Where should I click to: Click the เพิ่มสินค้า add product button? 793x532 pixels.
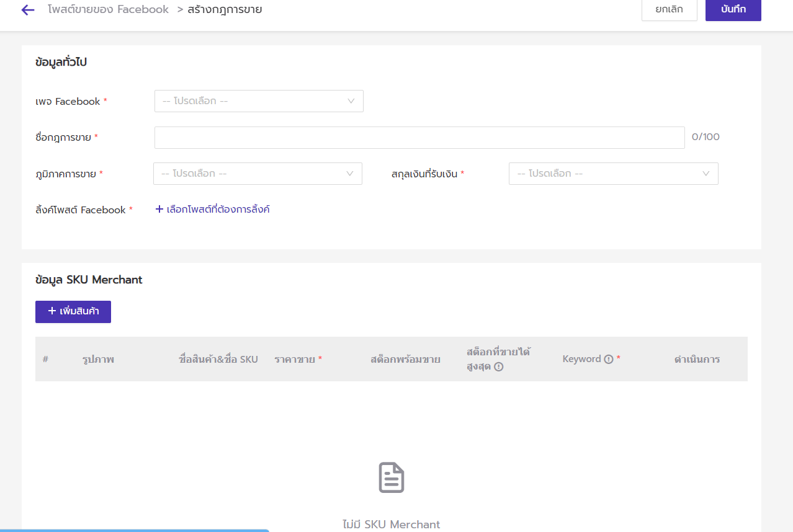[73, 311]
